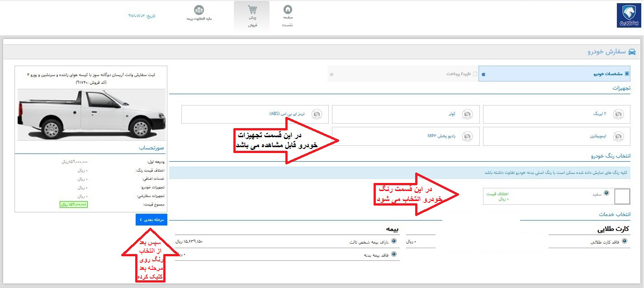Screen dimensions: 644x288
Task: Click the مرحله بعدی next-step button
Action: (x=152, y=220)
